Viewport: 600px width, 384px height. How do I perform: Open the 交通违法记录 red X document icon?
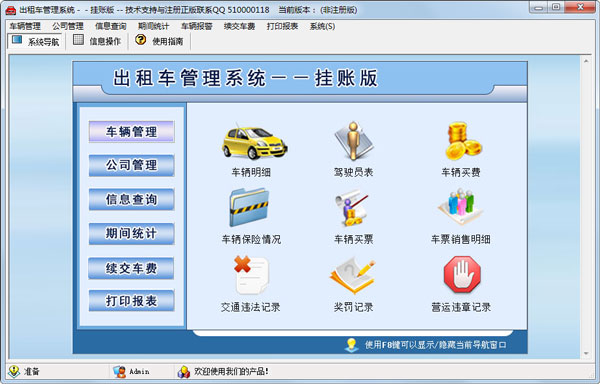pos(252,275)
